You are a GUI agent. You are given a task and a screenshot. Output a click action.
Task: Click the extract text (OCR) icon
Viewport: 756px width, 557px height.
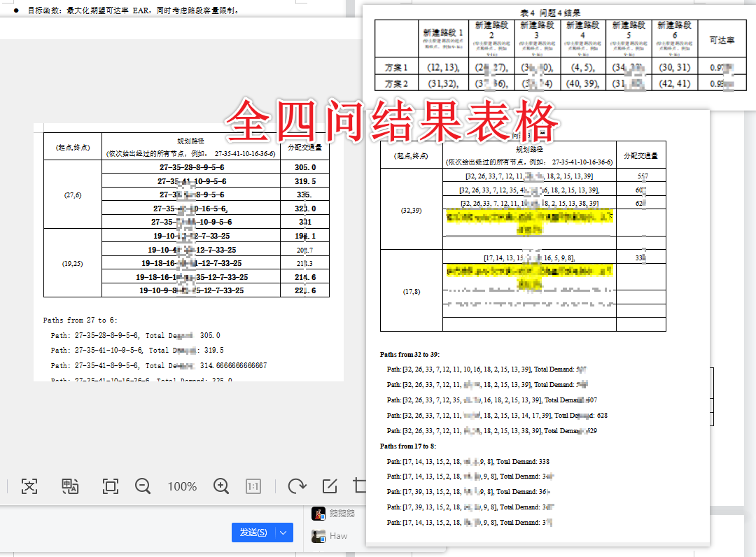coord(29,486)
